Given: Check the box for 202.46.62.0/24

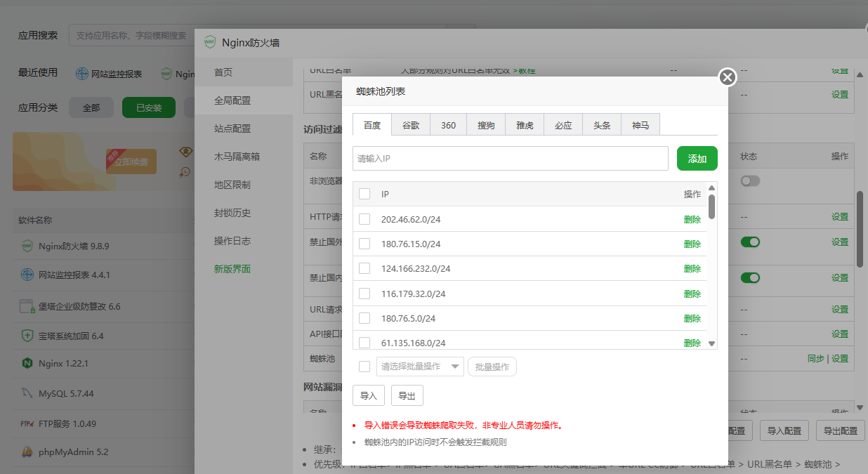Looking at the screenshot, I should [x=364, y=219].
